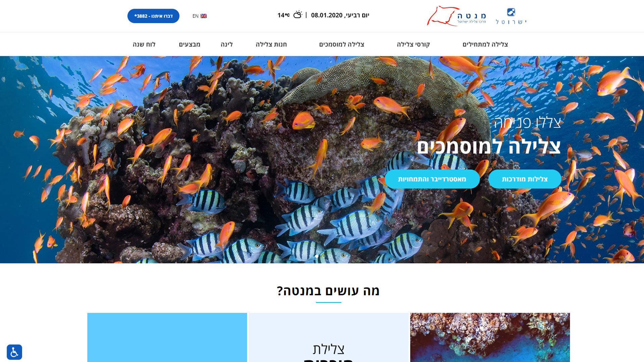The height and width of the screenshot is (362, 644).
Task: Open the לוח שנה navigation item
Action: (144, 44)
